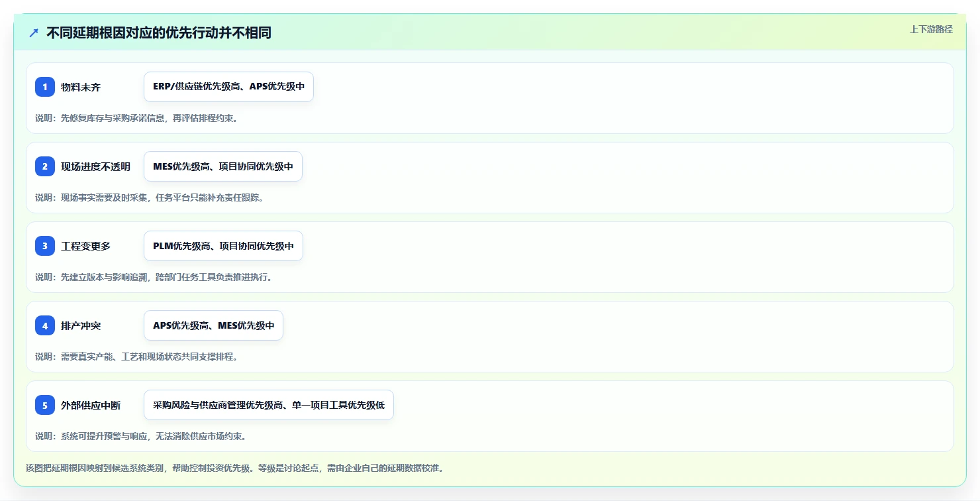980x501 pixels.
Task: Click the 外部供应中断 row label
Action: point(91,405)
